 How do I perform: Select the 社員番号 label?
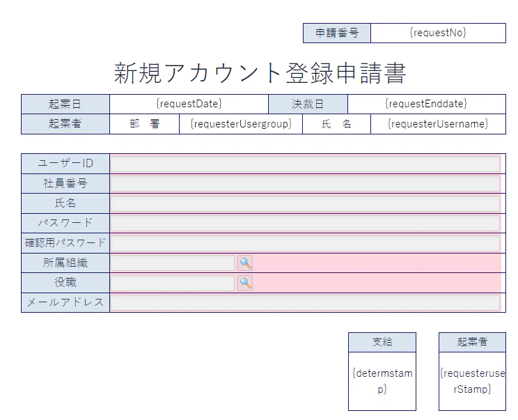(x=65, y=183)
